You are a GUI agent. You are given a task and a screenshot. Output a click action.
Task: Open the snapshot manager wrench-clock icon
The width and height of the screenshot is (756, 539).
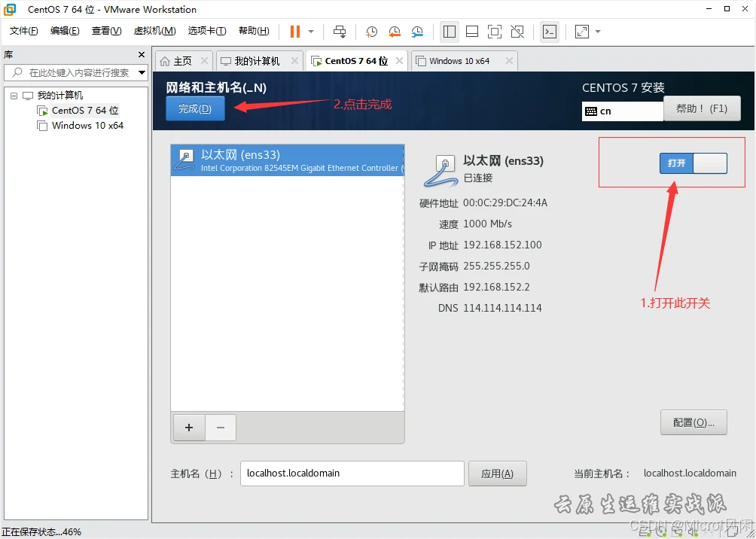(x=417, y=32)
